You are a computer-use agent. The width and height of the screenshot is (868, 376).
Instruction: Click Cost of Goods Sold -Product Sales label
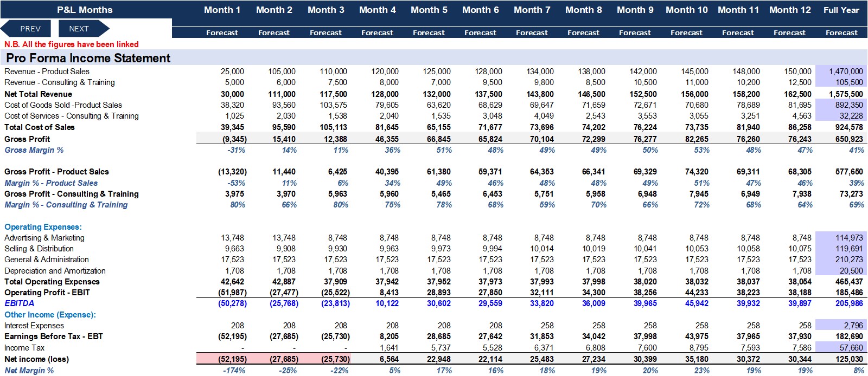tap(63, 105)
